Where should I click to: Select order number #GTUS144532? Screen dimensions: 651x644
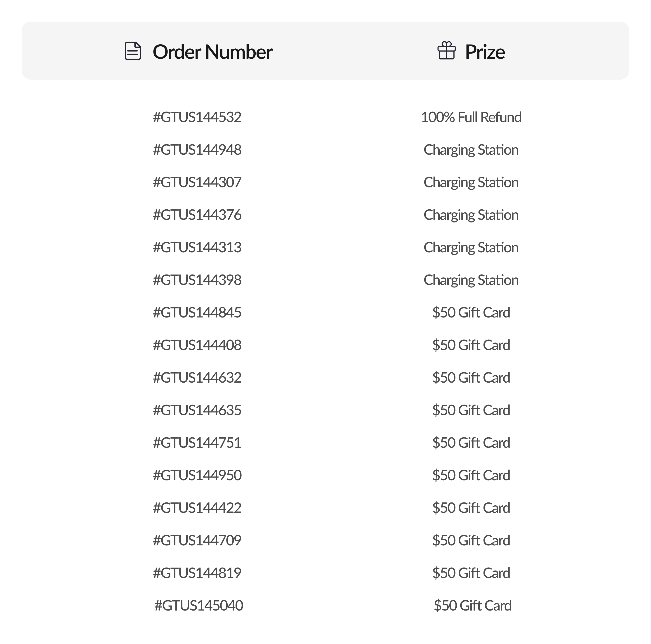(197, 117)
